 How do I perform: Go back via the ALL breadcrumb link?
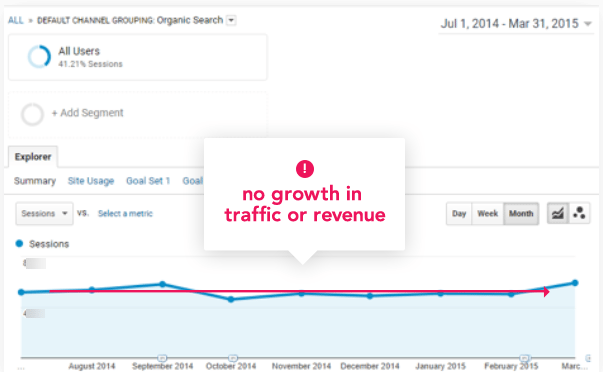pyautogui.click(x=15, y=20)
